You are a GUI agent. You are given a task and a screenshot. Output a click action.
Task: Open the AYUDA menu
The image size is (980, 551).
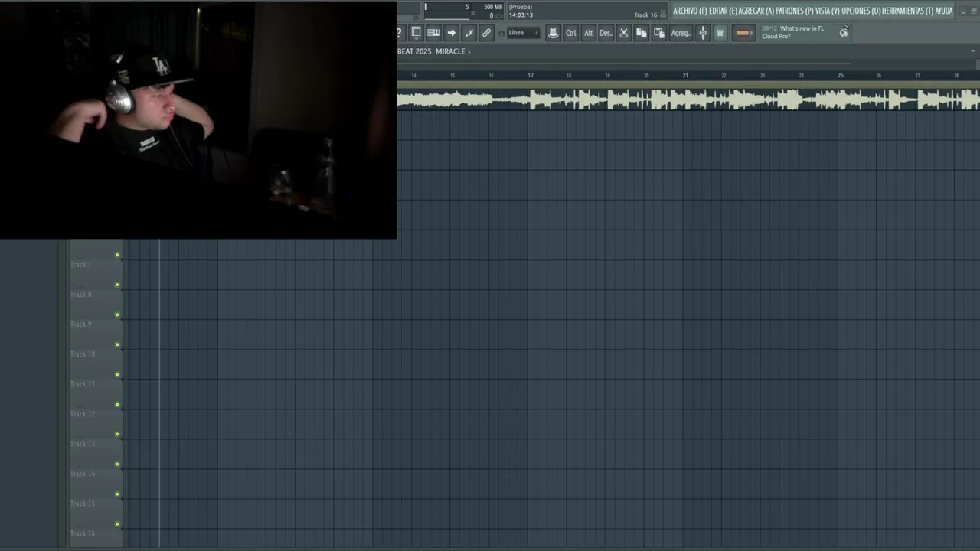[x=944, y=11]
